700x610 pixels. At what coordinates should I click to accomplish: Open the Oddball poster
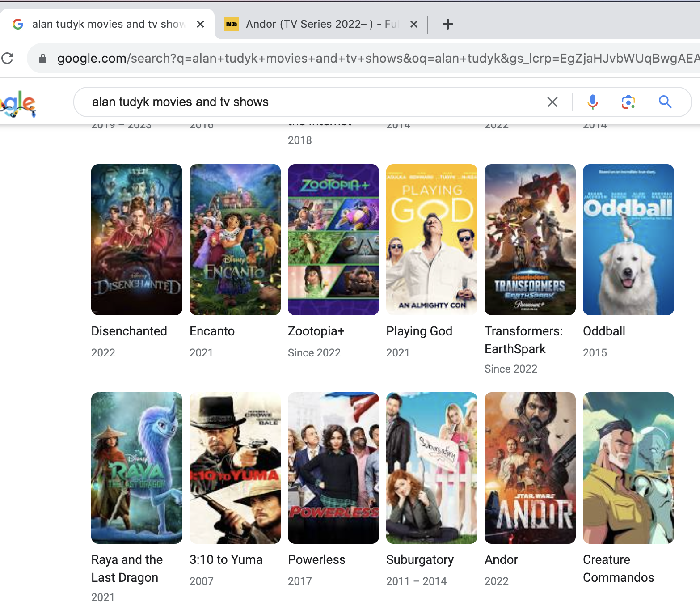pyautogui.click(x=628, y=240)
